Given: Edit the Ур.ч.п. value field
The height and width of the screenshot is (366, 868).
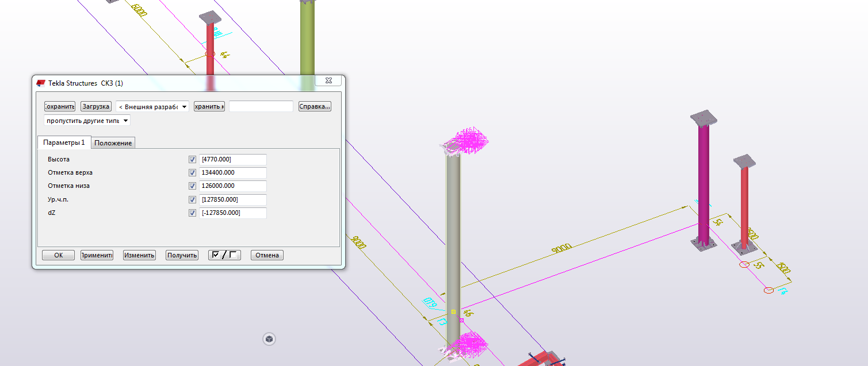Looking at the screenshot, I should coord(233,199).
